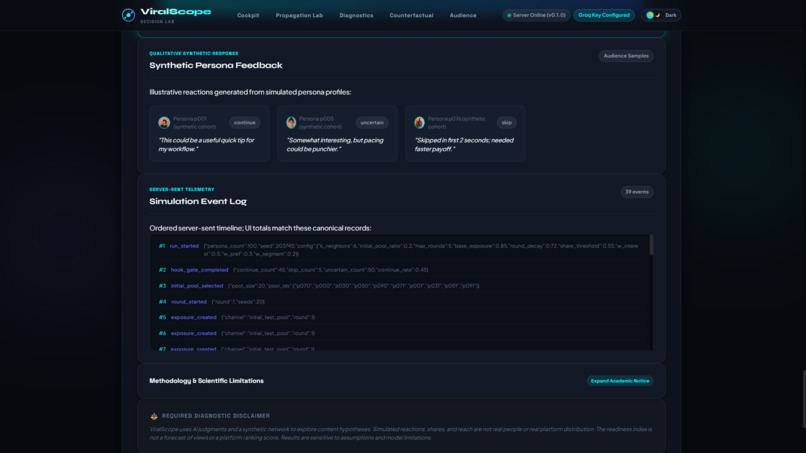
Task: Click the event log scrollbar thumb
Action: pyautogui.click(x=651, y=245)
